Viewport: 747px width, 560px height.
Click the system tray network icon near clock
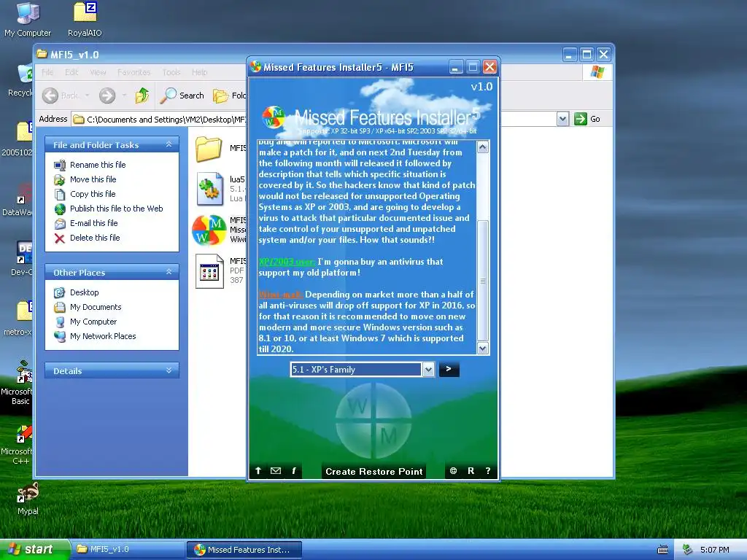point(687,550)
